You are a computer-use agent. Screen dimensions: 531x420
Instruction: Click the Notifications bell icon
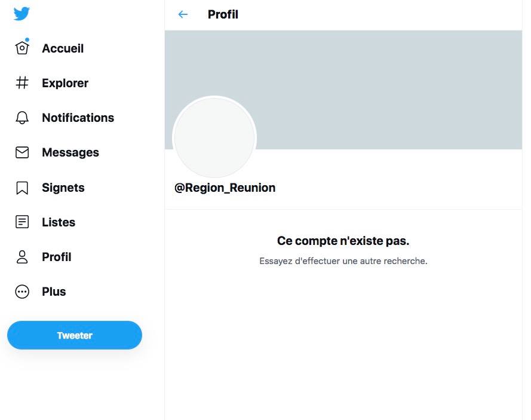point(22,118)
